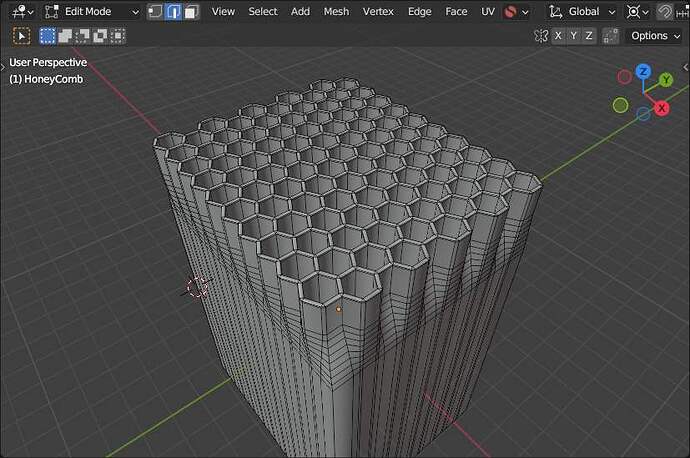Open Global transform orientation dropdown

pyautogui.click(x=581, y=11)
